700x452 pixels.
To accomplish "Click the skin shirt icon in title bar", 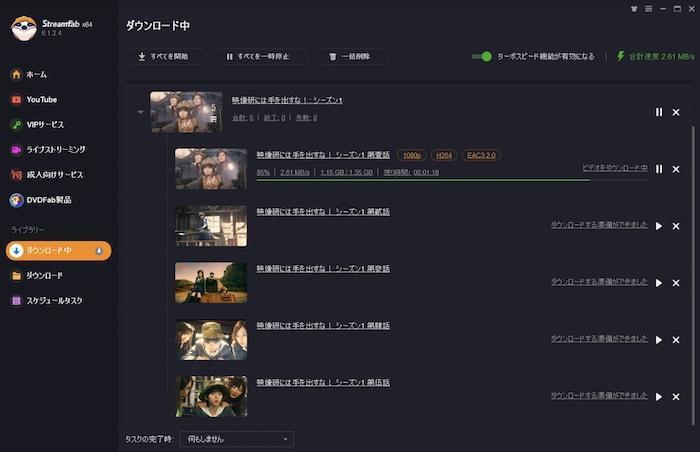I will click(x=634, y=9).
